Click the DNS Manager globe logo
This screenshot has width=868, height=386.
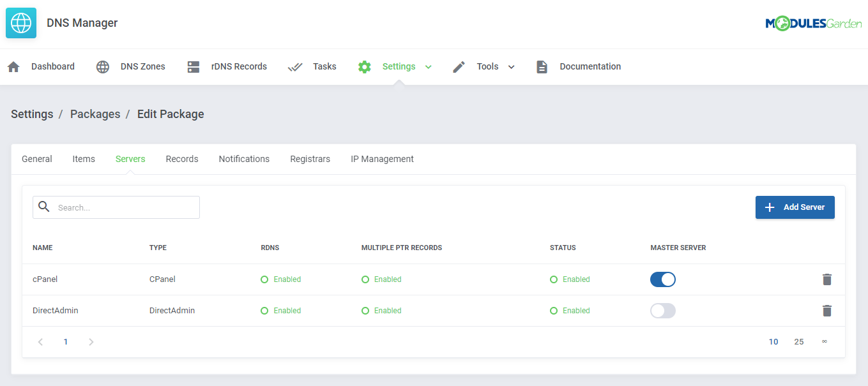click(x=20, y=22)
